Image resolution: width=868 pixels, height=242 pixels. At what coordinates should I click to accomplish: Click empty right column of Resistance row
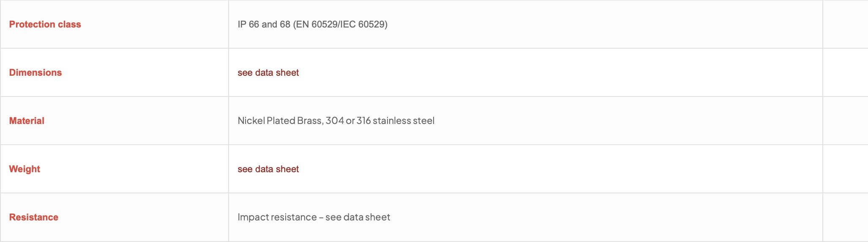point(845,217)
